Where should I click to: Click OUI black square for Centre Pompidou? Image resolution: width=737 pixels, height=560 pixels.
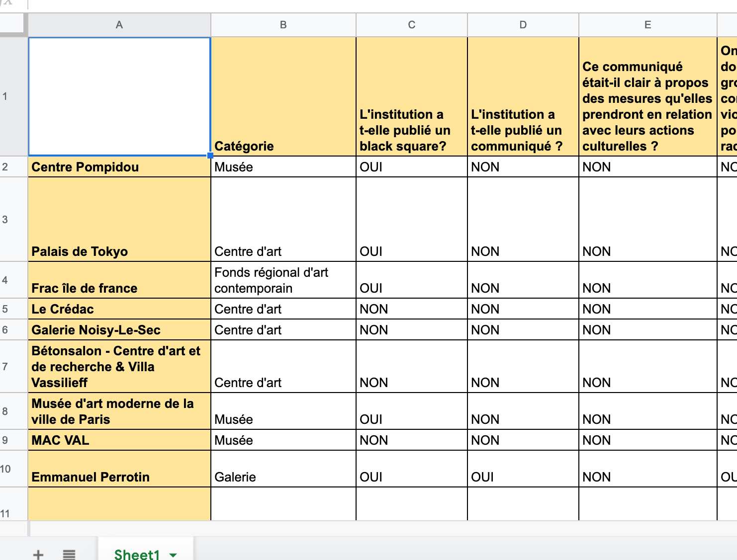pyautogui.click(x=412, y=167)
